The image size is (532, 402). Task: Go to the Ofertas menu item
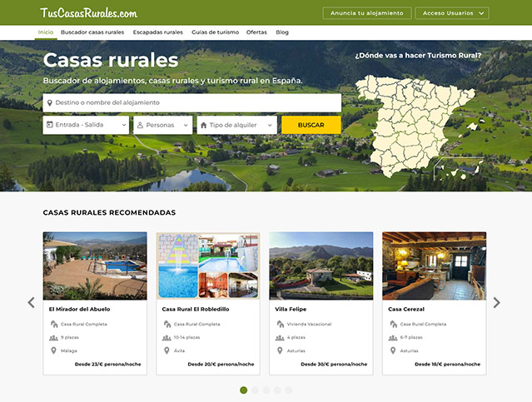click(256, 32)
